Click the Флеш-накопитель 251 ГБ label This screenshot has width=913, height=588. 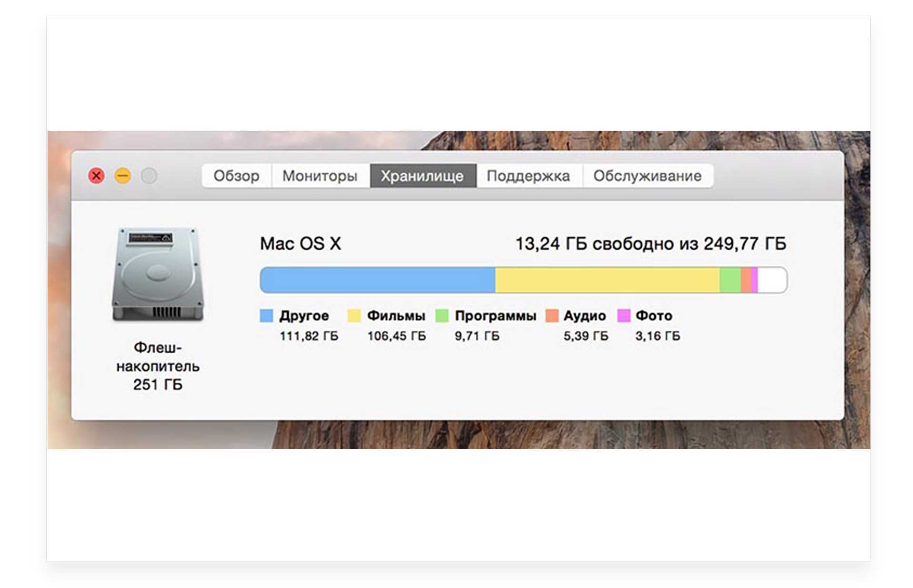[158, 366]
